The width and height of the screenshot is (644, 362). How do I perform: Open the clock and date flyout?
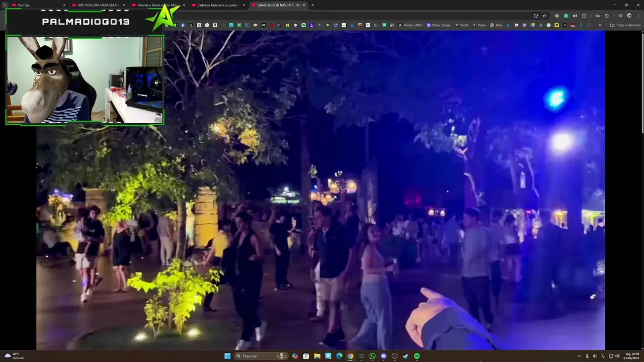tap(631, 356)
